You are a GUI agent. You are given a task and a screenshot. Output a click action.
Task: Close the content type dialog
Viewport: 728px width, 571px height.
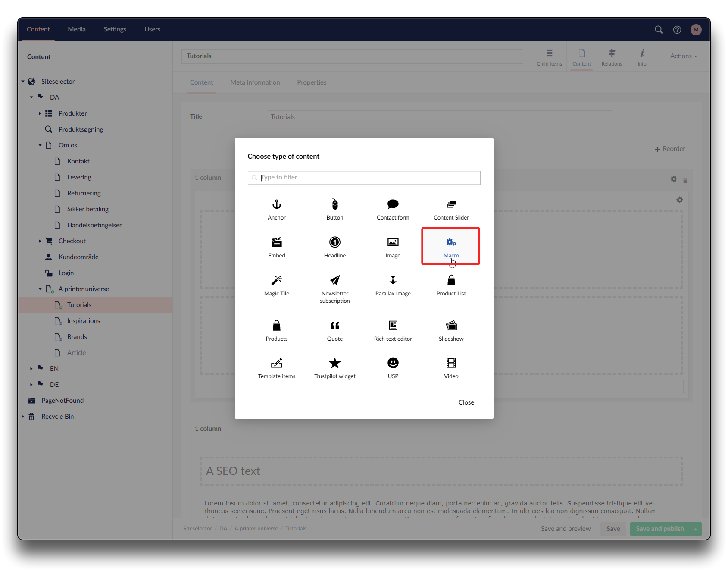coord(466,402)
